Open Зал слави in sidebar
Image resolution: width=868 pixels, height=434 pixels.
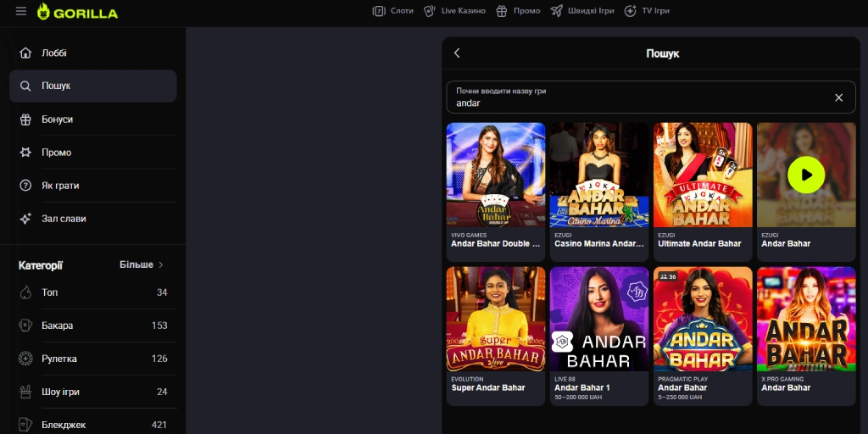[63, 219]
